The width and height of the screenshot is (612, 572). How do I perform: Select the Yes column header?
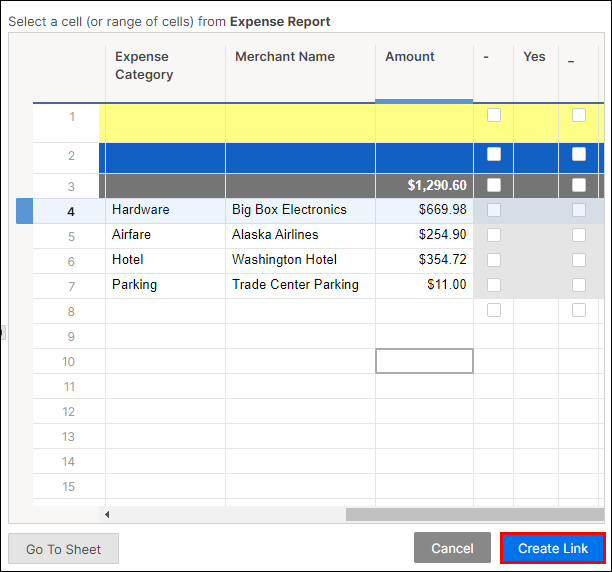(x=535, y=57)
